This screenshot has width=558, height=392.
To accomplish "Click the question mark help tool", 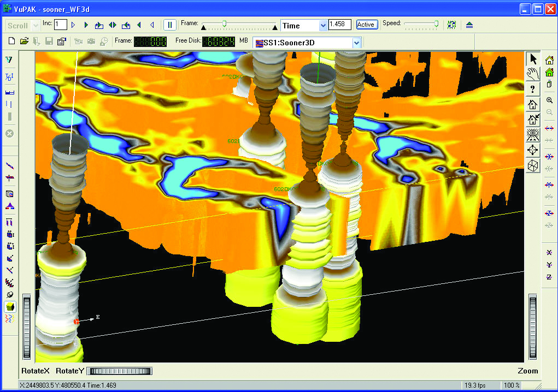I will (533, 89).
